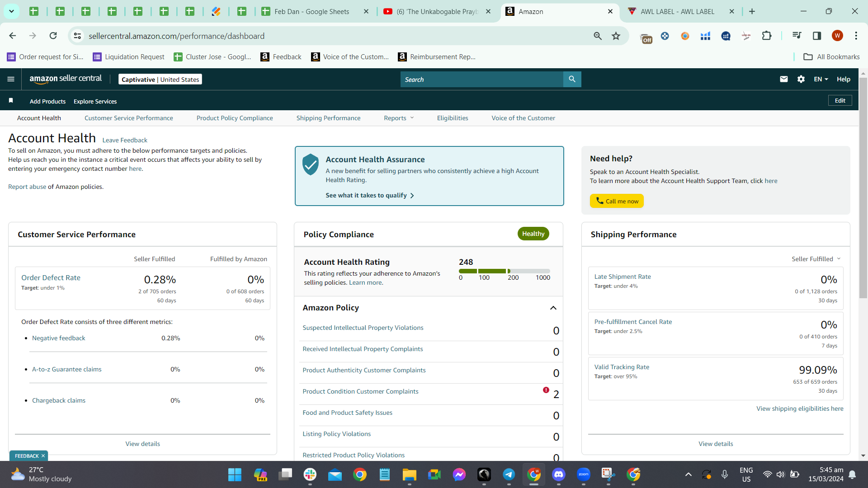Click the Chrome profile avatar W
The width and height of the screenshot is (868, 488).
click(x=837, y=36)
